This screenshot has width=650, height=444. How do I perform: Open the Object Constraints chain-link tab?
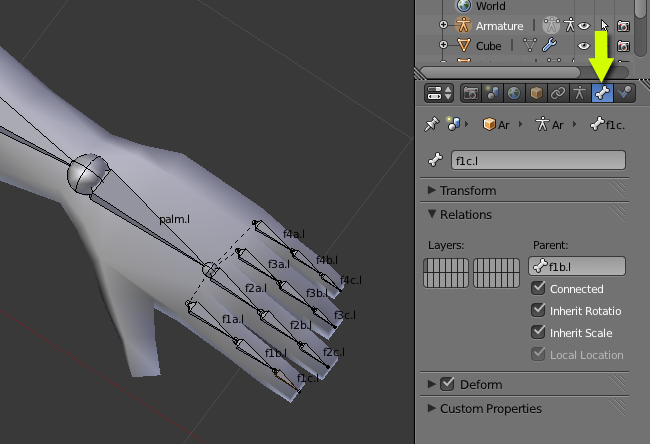click(558, 93)
